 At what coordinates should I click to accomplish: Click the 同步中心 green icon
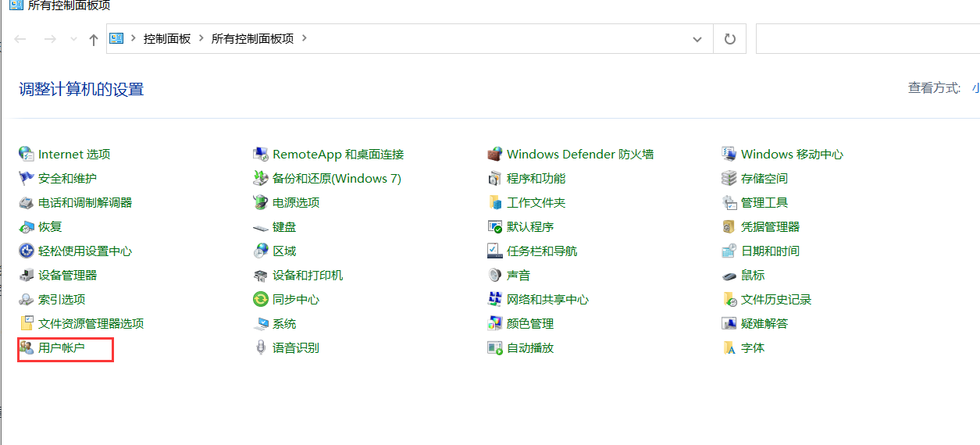pos(261,299)
